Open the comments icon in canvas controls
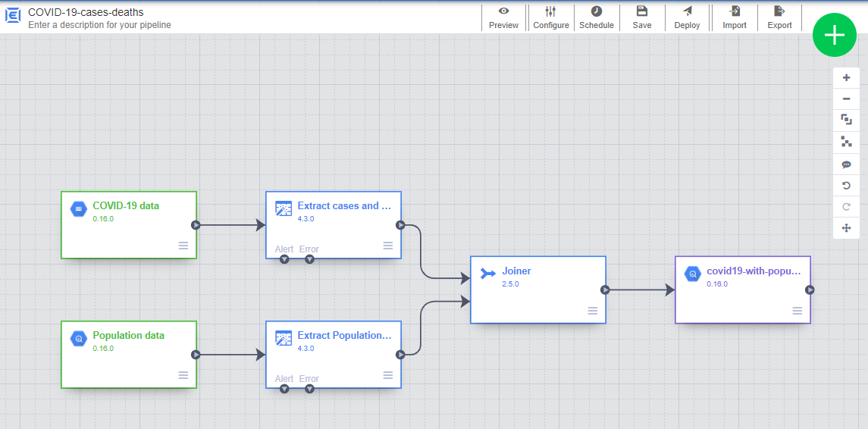Viewport: 868px width, 429px height. [846, 164]
